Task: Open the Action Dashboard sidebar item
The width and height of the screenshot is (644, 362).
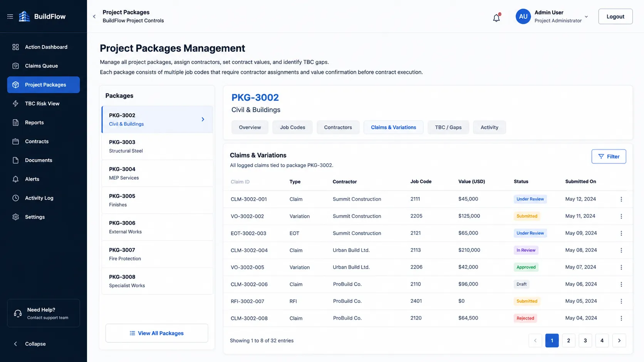Action: (x=44, y=47)
